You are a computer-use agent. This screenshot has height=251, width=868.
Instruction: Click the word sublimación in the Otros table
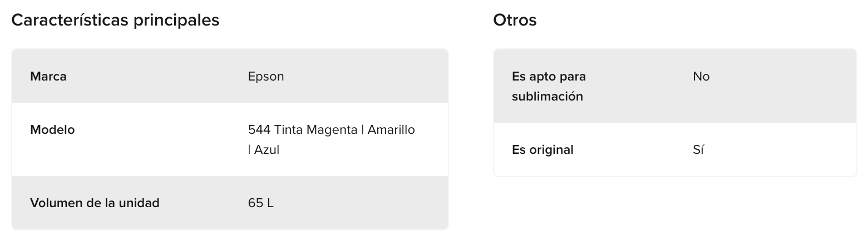click(x=548, y=96)
